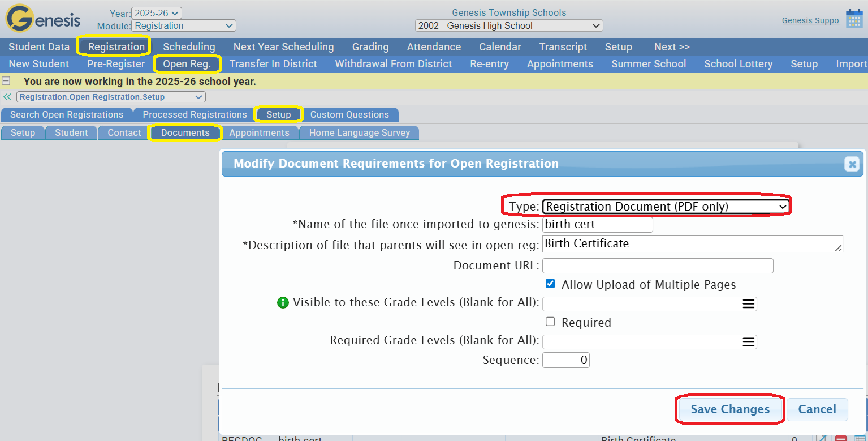This screenshot has height=441, width=868.
Task: Click the Birth Certificate description field
Action: tap(693, 244)
